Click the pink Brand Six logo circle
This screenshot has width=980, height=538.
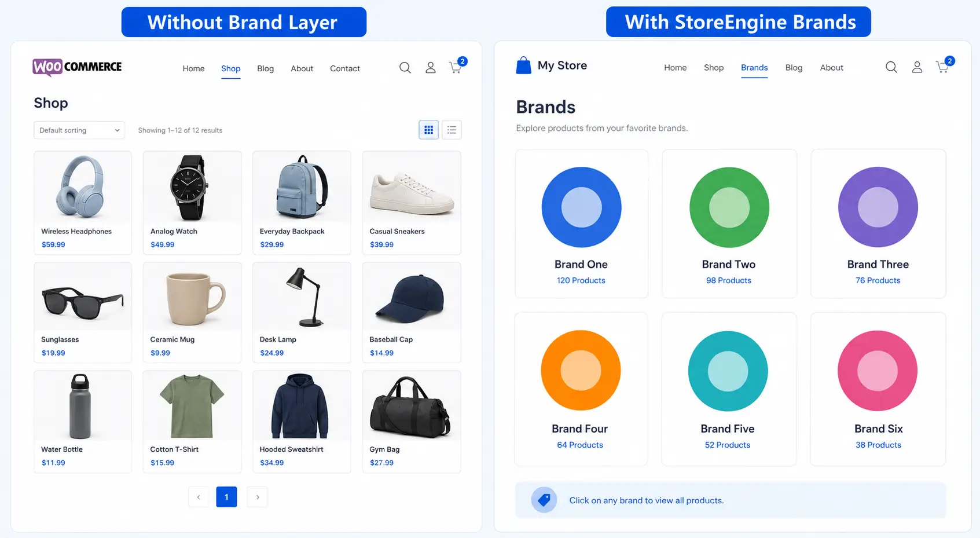click(878, 371)
